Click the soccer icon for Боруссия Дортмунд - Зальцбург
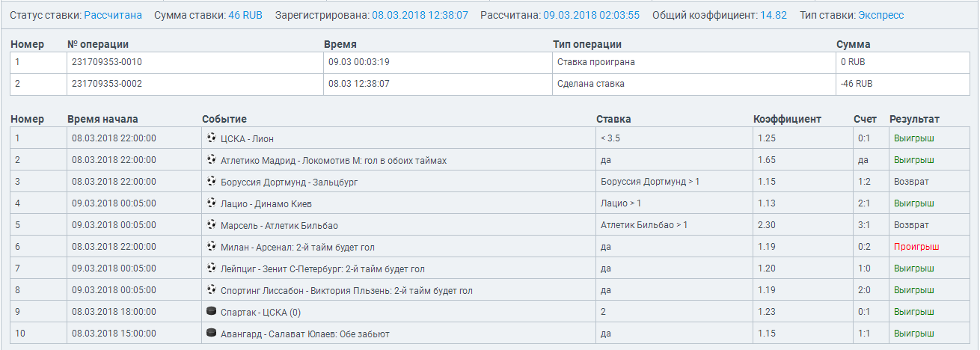980x350 pixels. pos(211,182)
